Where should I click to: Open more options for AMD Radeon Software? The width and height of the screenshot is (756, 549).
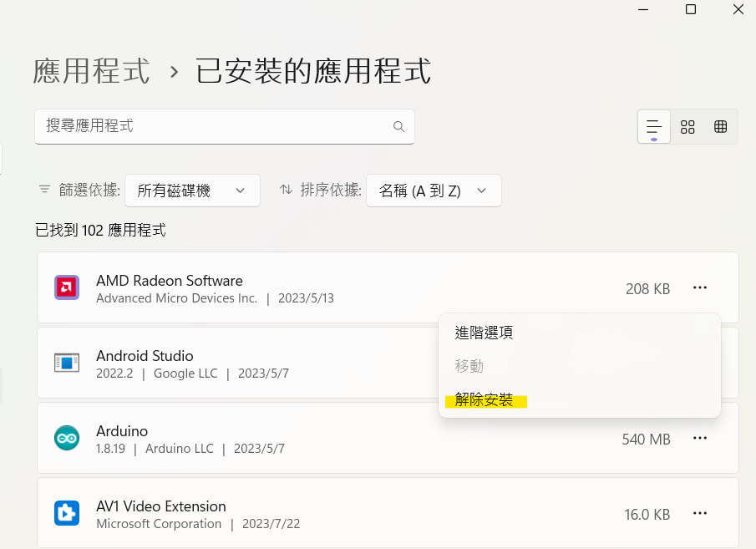click(699, 287)
